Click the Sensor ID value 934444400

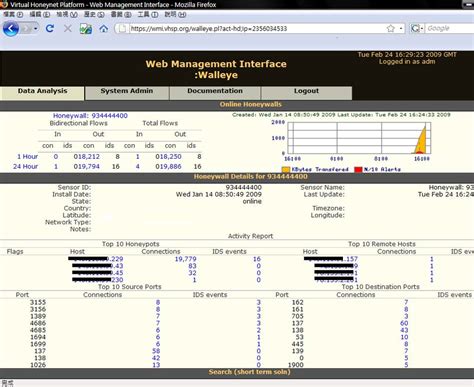[x=243, y=187]
